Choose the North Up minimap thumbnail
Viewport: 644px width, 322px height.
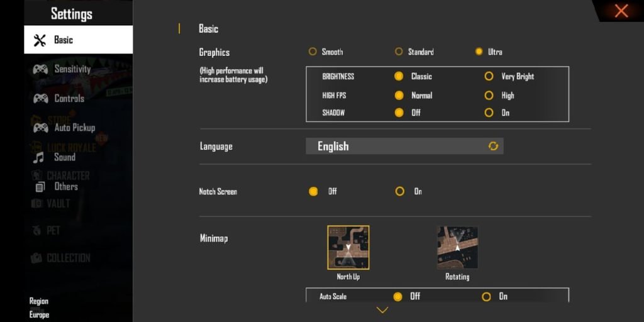point(348,247)
